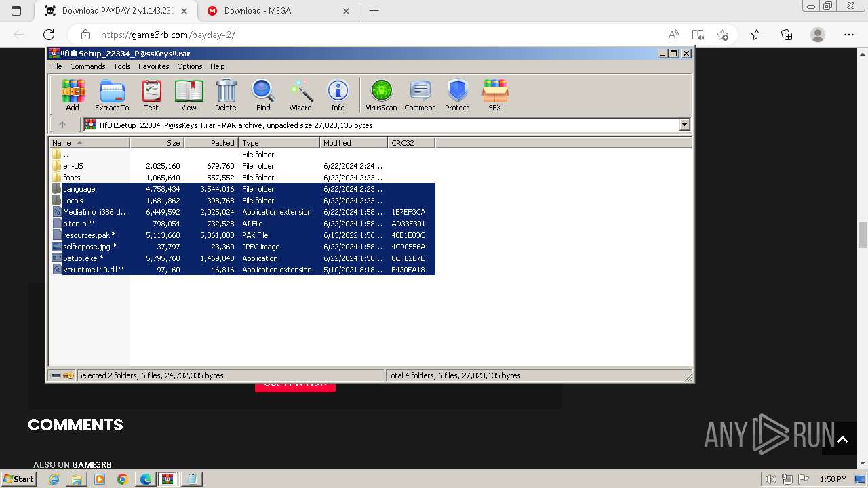
Task: Open the archive Comment tool
Action: point(420,95)
